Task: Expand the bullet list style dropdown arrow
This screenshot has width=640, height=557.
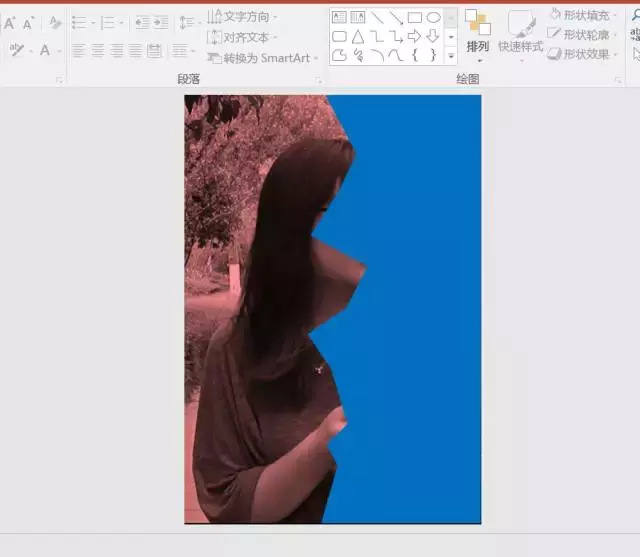Action: 93,23
